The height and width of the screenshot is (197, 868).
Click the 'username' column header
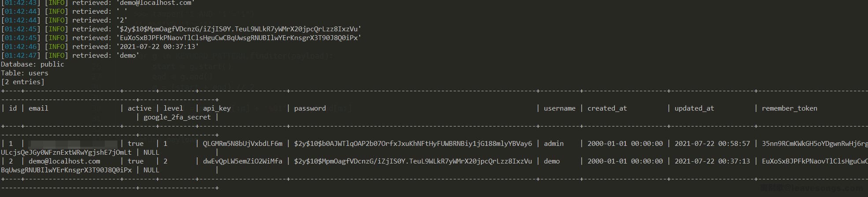click(559, 108)
